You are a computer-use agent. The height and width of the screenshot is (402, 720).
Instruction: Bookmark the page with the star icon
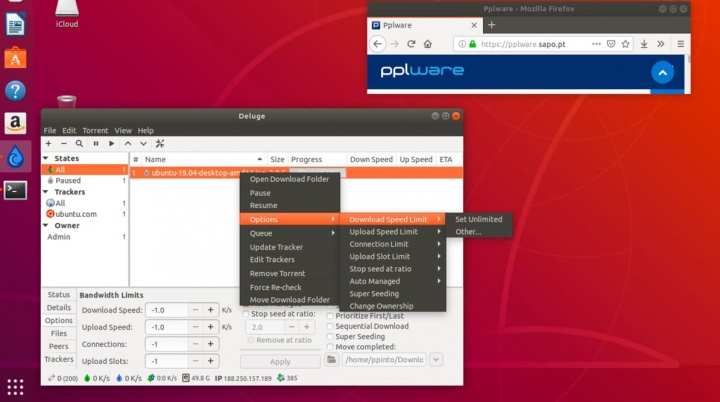626,45
